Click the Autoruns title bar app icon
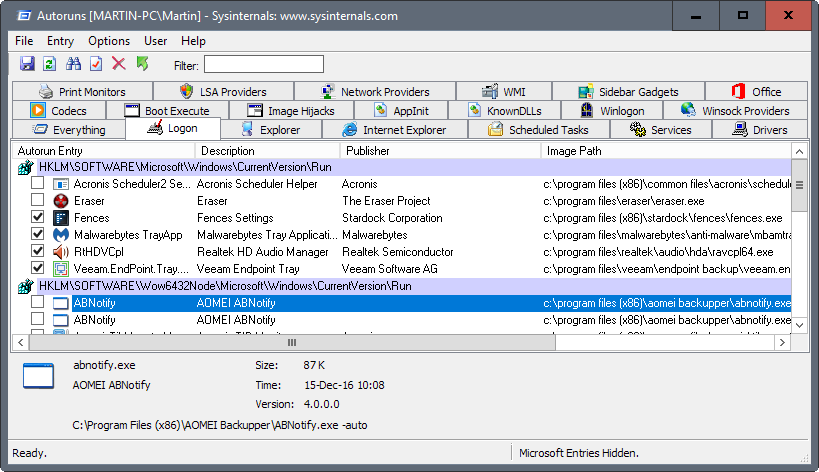 [x=24, y=16]
